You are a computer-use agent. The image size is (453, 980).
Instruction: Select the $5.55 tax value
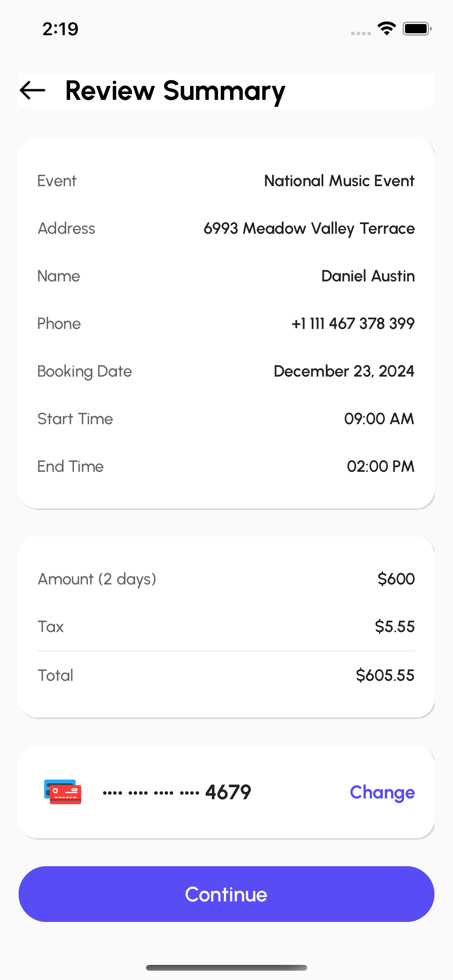point(395,627)
